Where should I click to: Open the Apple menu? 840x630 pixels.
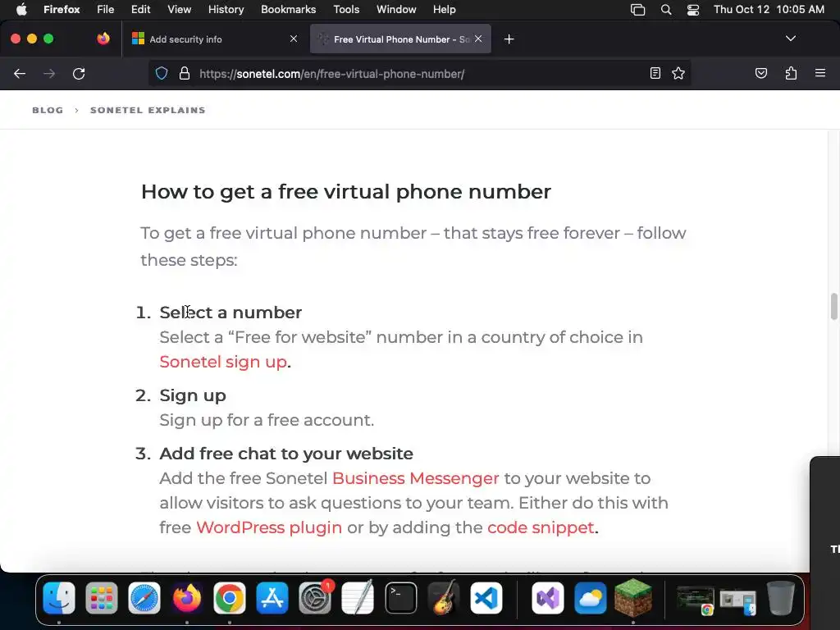pyautogui.click(x=21, y=10)
